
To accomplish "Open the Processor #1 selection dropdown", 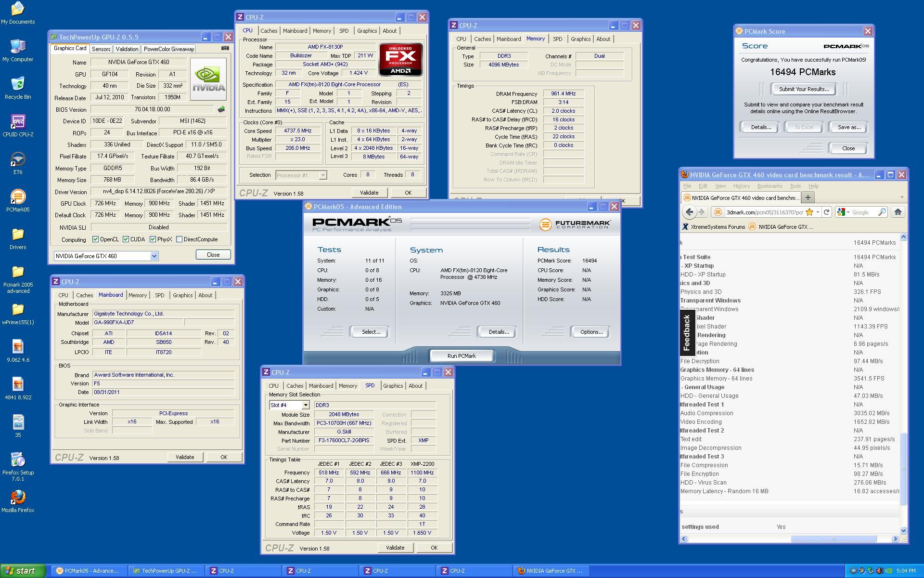I will [323, 175].
